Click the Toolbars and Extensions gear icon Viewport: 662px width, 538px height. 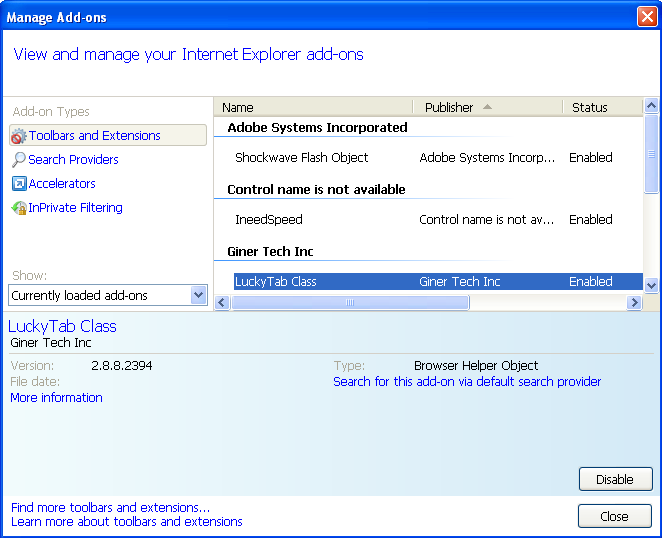click(18, 136)
